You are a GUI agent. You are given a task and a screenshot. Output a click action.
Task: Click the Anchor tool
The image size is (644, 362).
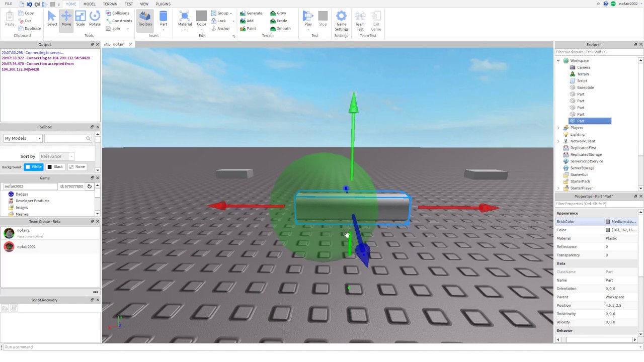pyautogui.click(x=220, y=29)
